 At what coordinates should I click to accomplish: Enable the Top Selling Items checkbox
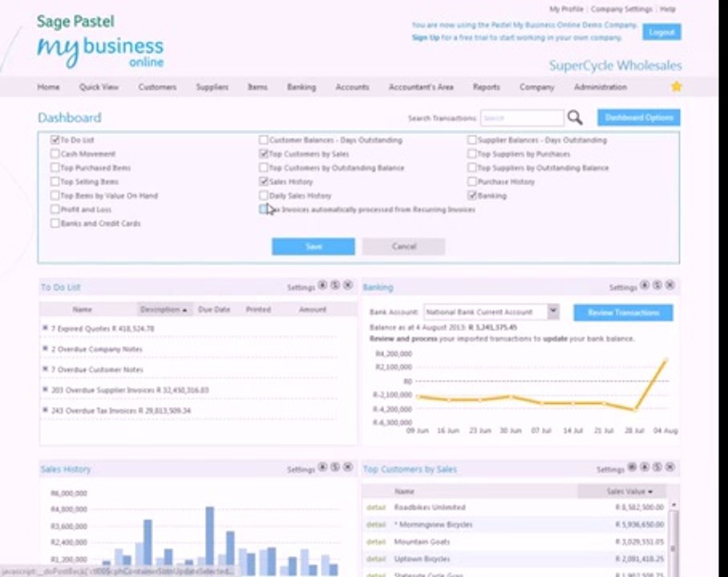coord(55,181)
